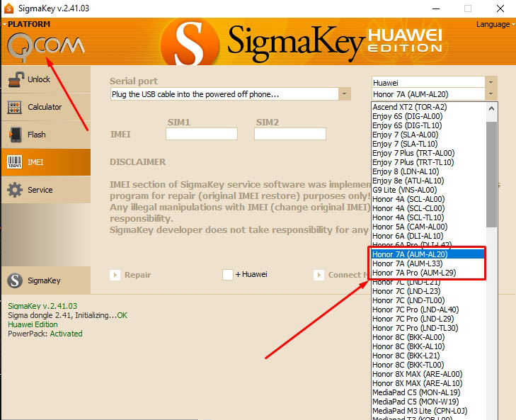The image size is (516, 420).
Task: Open the Calculator abacus section
Action: (46, 107)
